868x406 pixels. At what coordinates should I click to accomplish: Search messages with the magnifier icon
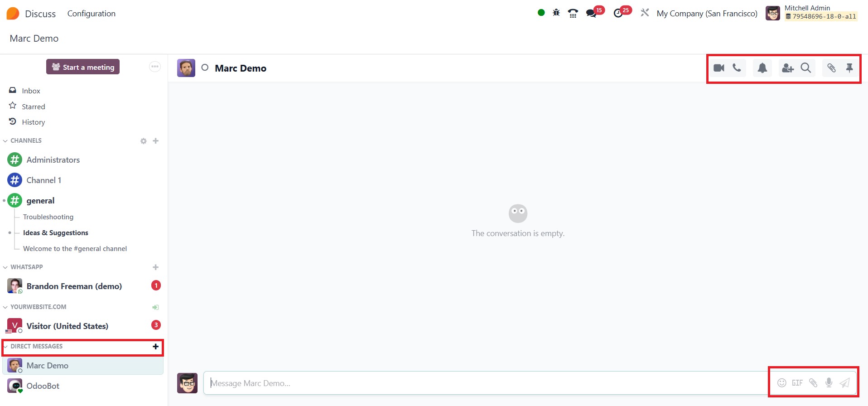coord(806,68)
